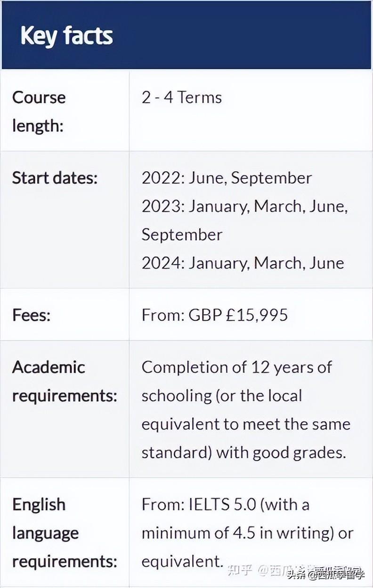Select the "Fees:" row label
The width and height of the screenshot is (373, 588).
[31, 315]
